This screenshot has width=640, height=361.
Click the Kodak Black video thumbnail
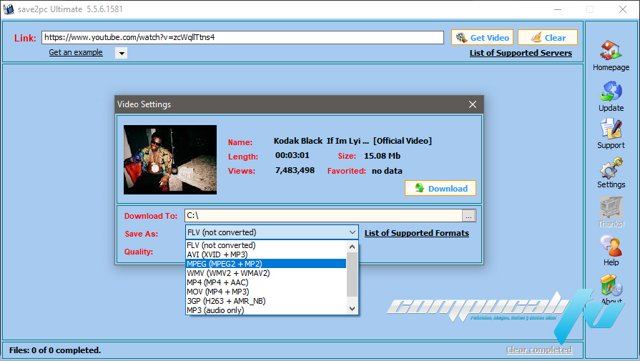click(170, 160)
